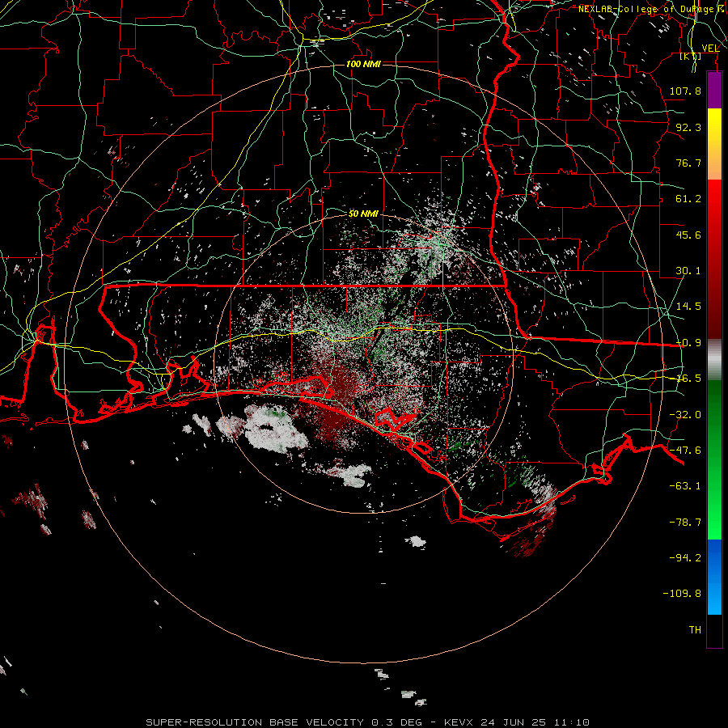This screenshot has height=728, width=728.
Task: Click the 61.2 velocity scale value
Action: pos(688,199)
